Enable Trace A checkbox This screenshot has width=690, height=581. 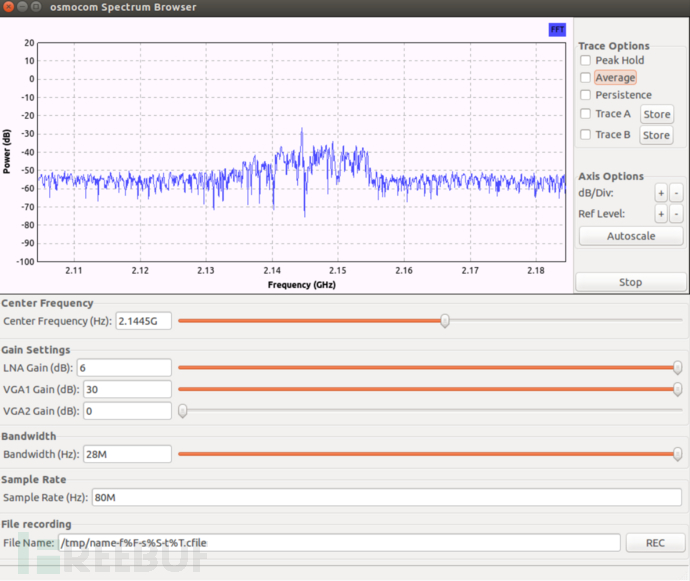pos(586,114)
